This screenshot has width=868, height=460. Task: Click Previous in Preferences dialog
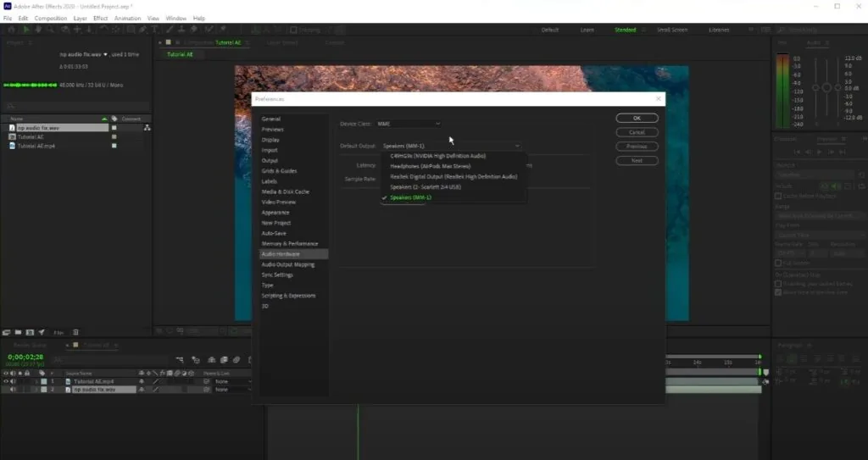point(637,147)
